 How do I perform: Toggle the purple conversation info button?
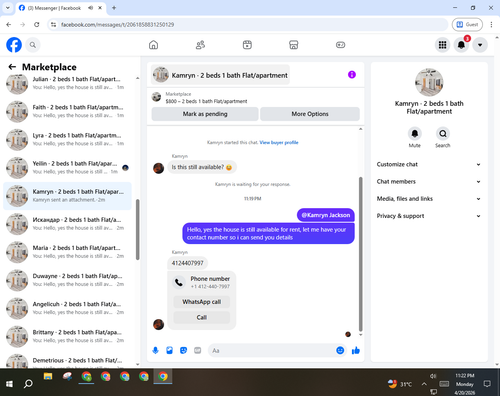pos(352,75)
